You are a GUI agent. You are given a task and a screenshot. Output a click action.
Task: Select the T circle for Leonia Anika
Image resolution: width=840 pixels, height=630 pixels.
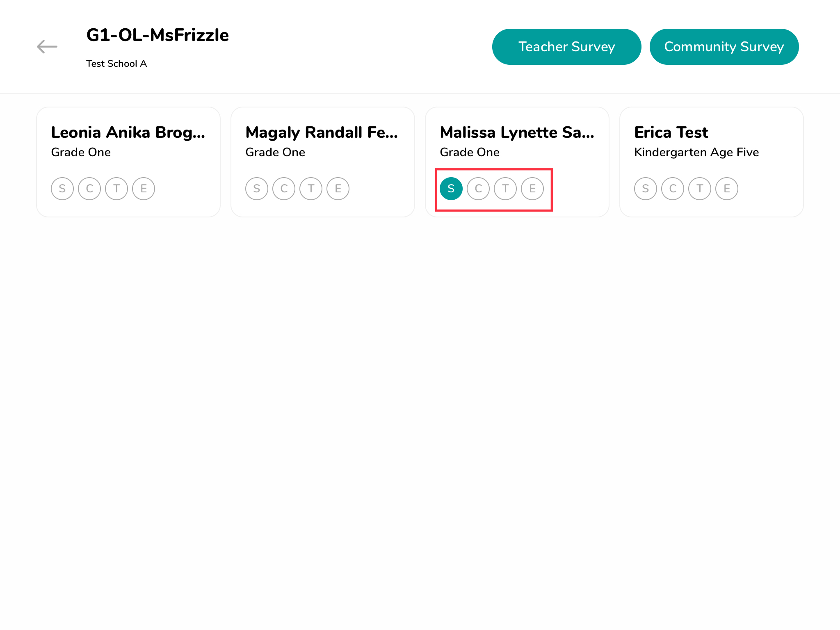116,189
